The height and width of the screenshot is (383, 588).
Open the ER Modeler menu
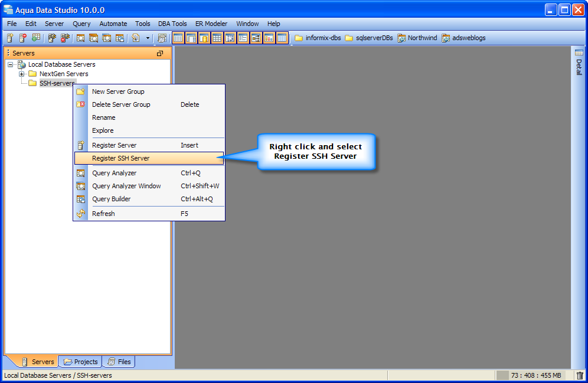tap(211, 24)
